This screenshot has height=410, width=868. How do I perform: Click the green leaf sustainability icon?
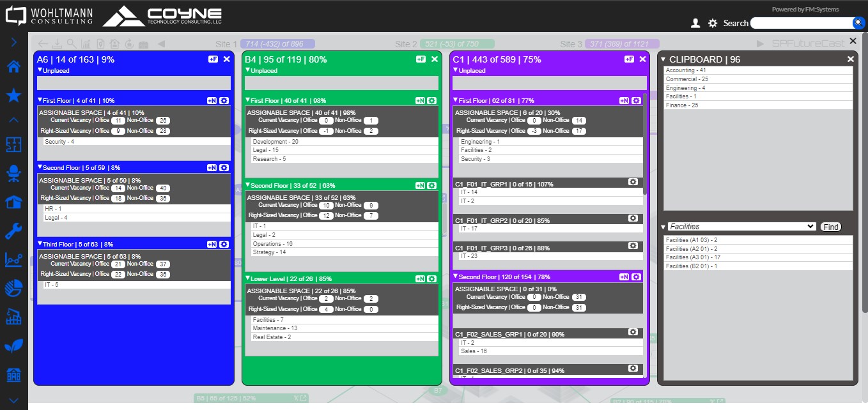pyautogui.click(x=13, y=345)
